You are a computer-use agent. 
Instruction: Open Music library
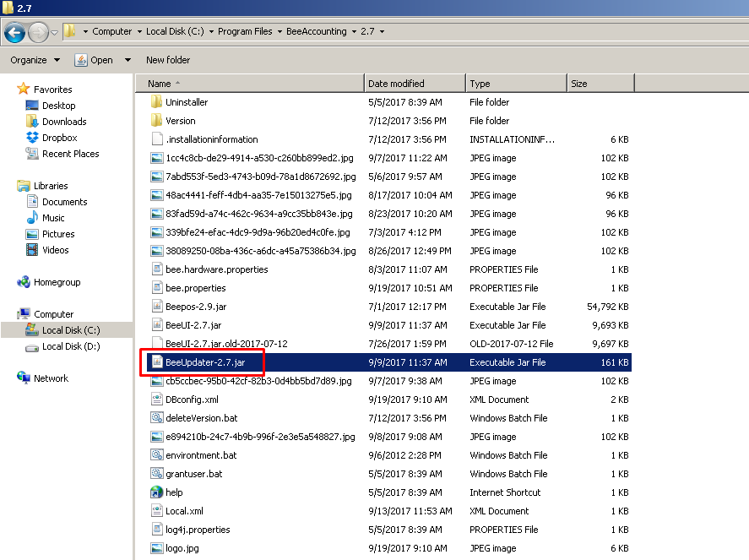[x=53, y=218]
